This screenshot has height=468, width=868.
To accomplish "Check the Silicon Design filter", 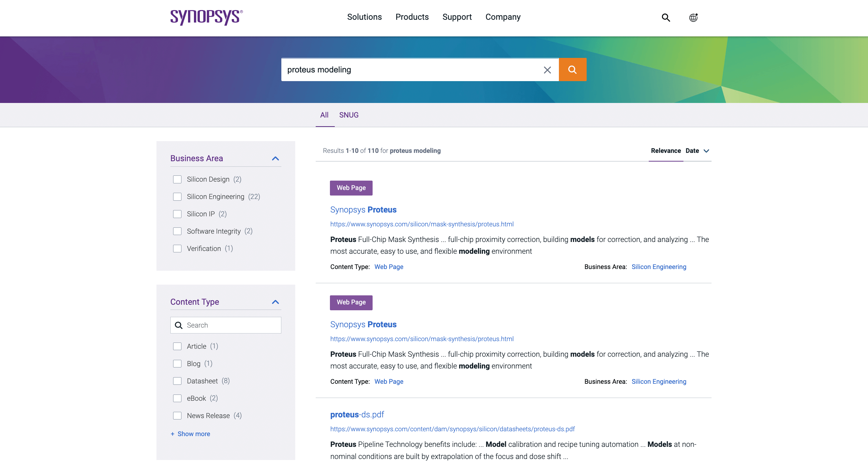I will click(177, 179).
